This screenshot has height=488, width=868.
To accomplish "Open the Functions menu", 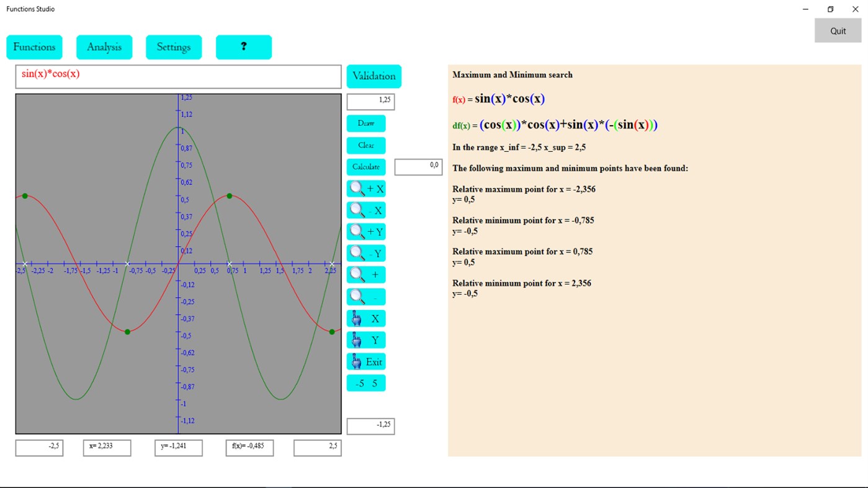I will [x=34, y=47].
